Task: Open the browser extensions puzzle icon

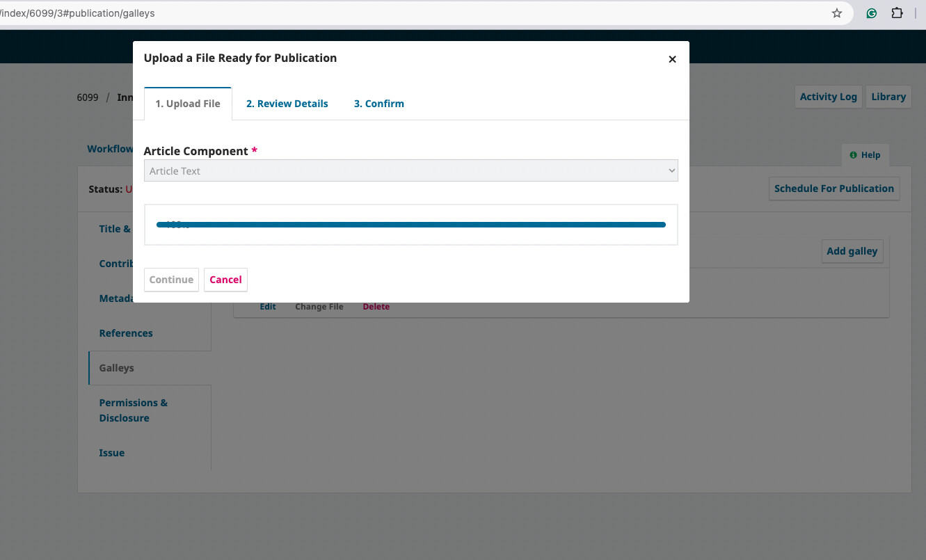Action: tap(897, 13)
